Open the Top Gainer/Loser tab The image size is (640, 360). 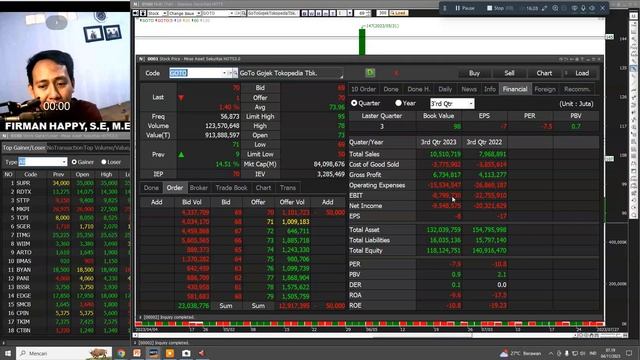24,148
